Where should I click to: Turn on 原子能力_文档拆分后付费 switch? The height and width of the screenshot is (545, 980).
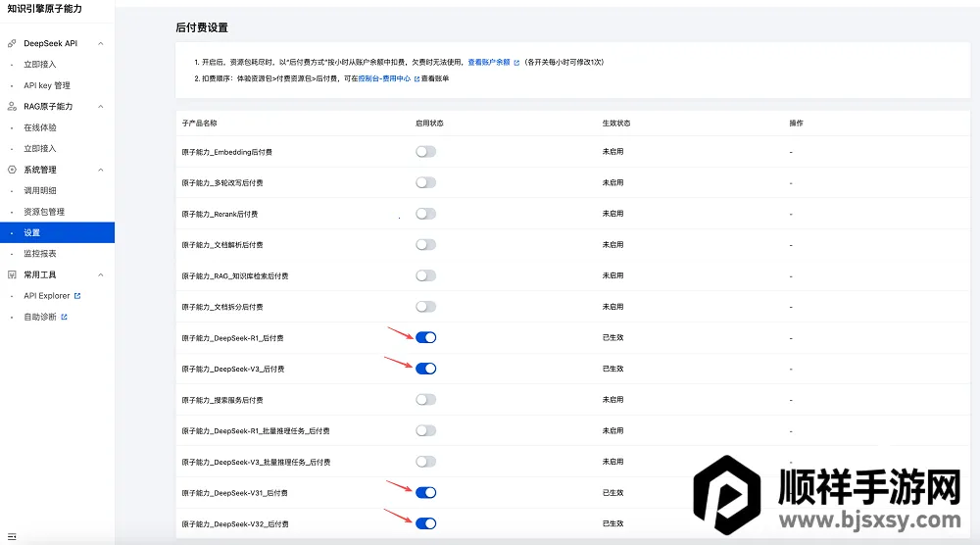[x=425, y=307]
